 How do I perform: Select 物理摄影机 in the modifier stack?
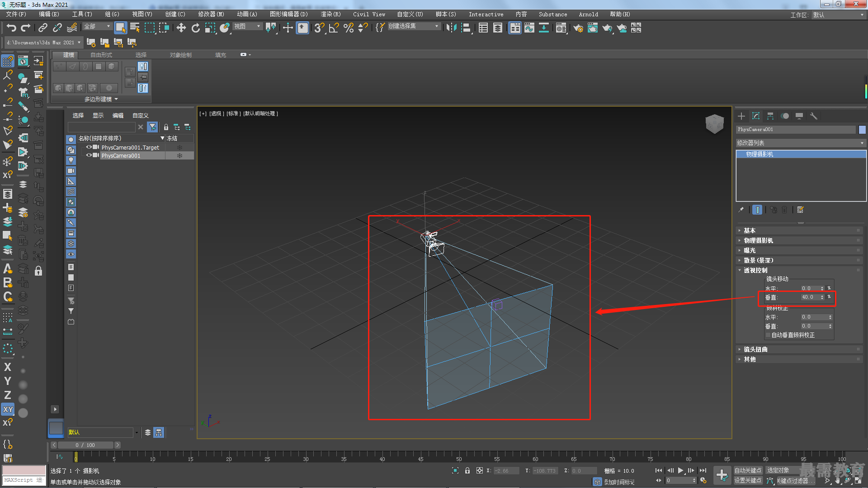[801, 154]
